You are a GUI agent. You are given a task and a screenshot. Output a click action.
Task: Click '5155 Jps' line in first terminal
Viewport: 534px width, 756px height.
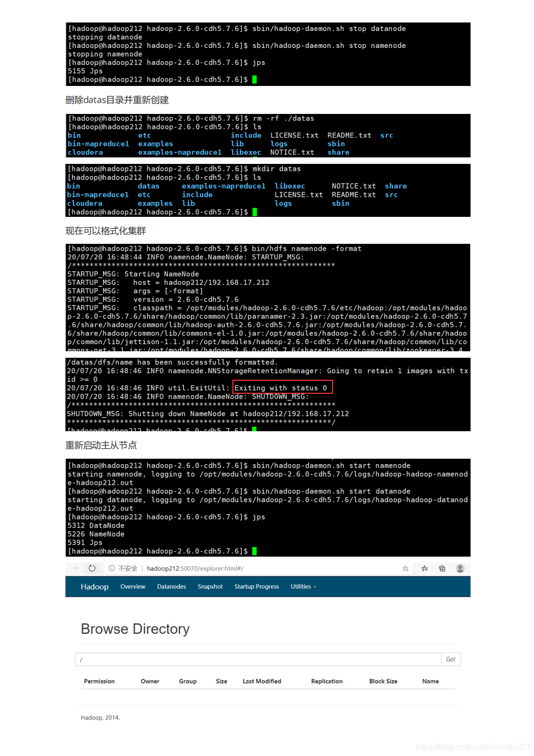(85, 71)
